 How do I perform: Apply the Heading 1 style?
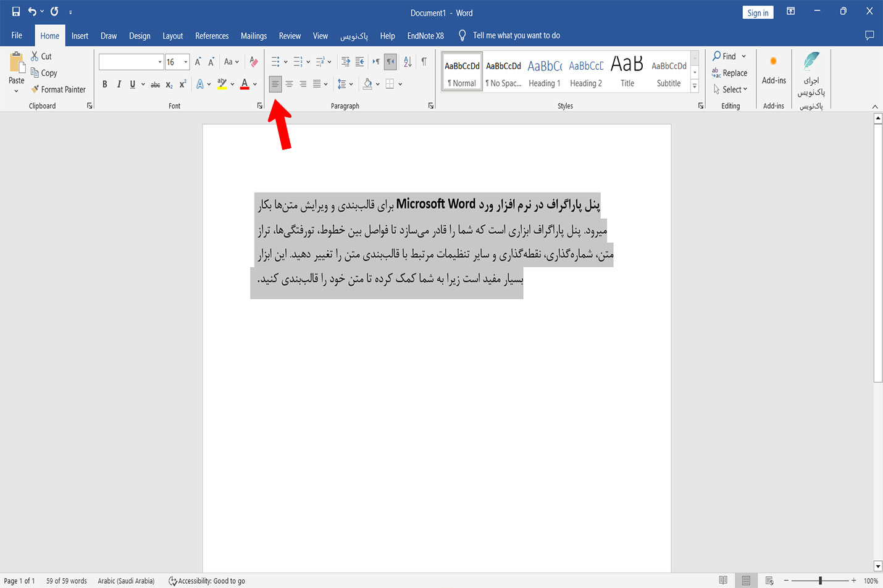click(x=545, y=72)
